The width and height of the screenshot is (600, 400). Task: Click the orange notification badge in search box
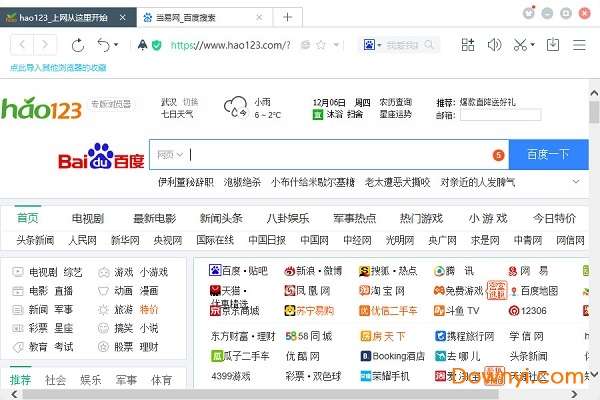498,155
